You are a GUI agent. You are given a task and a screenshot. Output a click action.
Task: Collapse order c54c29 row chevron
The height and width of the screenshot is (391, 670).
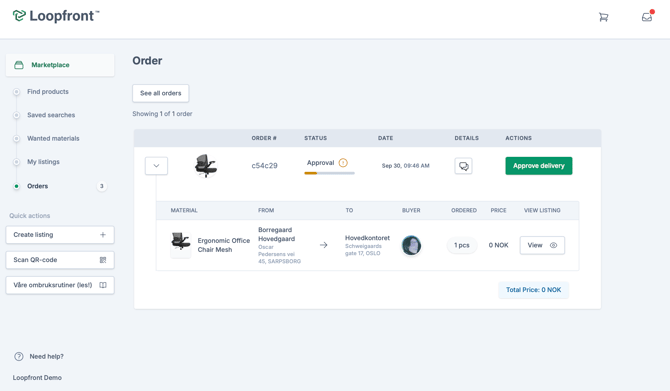[x=156, y=166]
